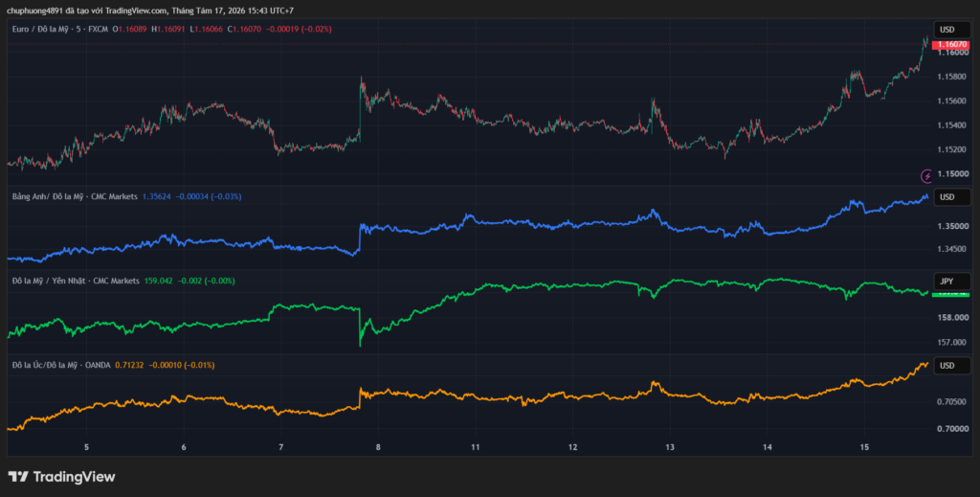The image size is (980, 497).
Task: Select the Đô la Mỹ / Yên Nhật legend title
Action: (76, 281)
